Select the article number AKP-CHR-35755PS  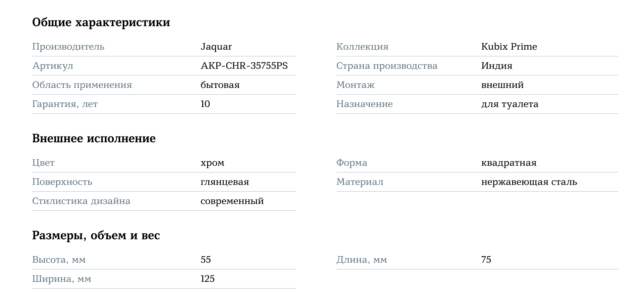click(x=244, y=66)
